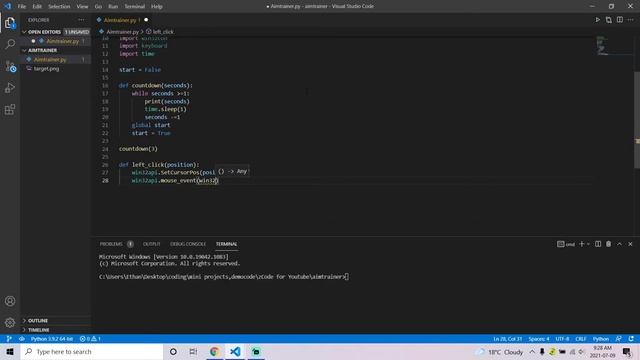Image resolution: width=640 pixels, height=360 pixels.
Task: Maximize the panel size chevron
Action: click(x=620, y=244)
